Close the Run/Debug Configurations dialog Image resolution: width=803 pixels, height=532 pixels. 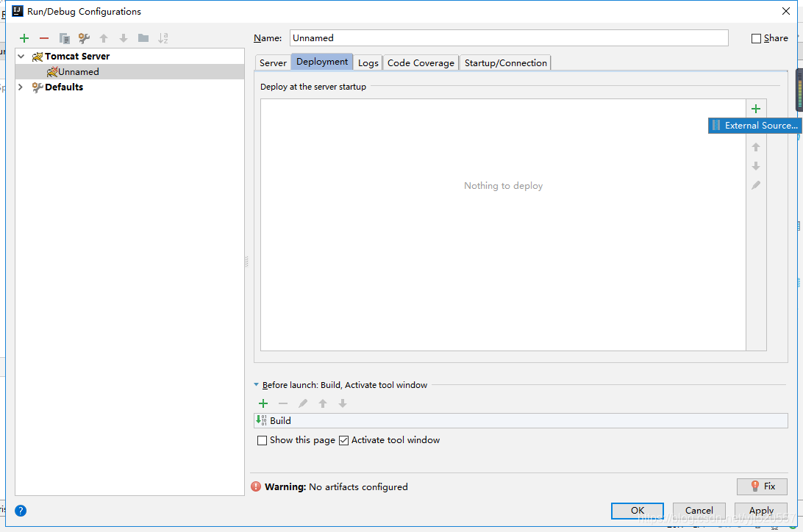[786, 11]
